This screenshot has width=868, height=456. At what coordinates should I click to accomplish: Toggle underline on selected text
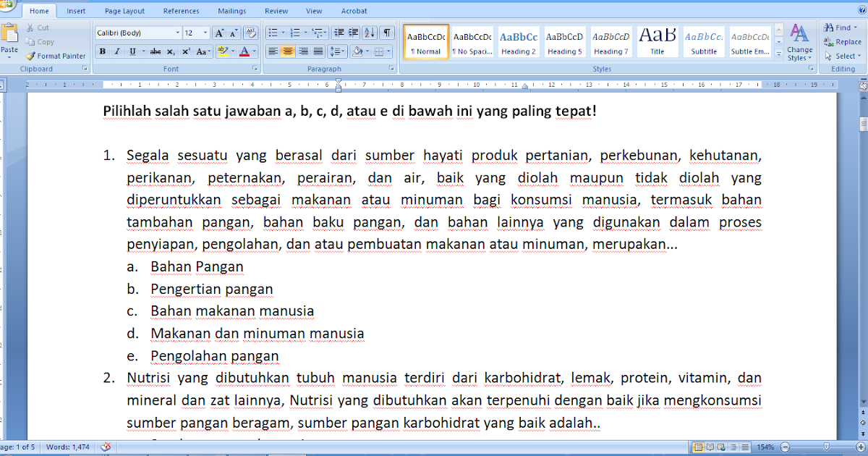pos(132,51)
